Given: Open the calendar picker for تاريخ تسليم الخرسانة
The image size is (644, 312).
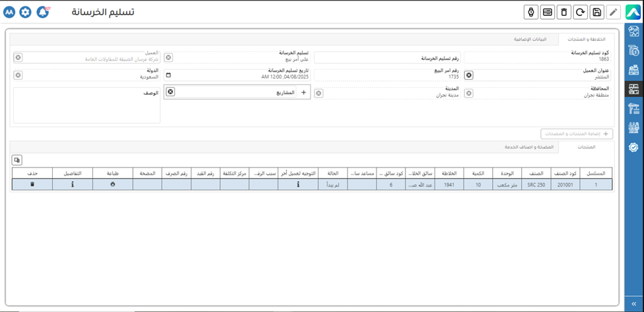Looking at the screenshot, I should coord(168,75).
